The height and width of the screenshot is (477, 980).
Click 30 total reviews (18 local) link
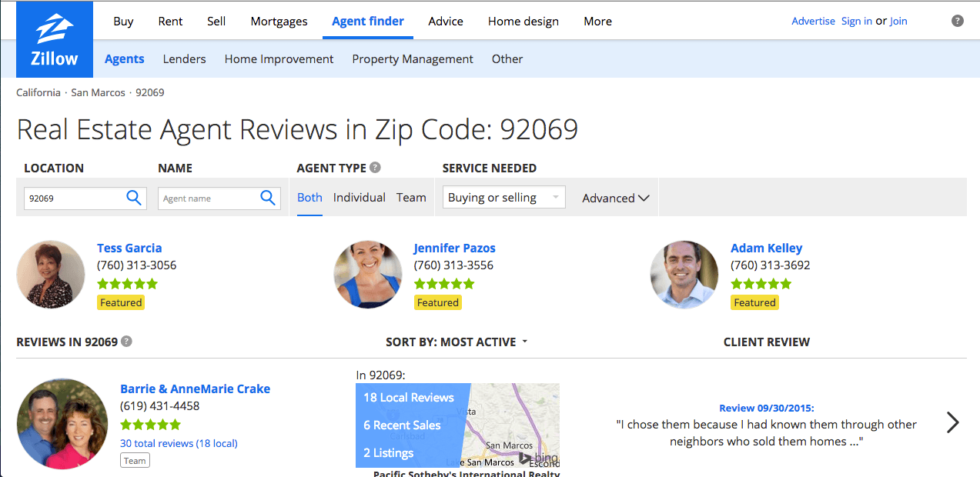(179, 443)
